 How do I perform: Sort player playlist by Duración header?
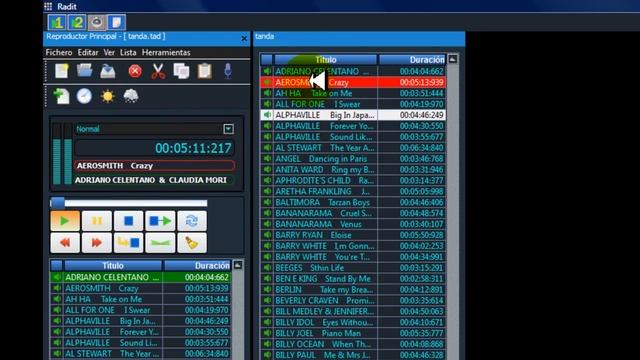[198, 266]
